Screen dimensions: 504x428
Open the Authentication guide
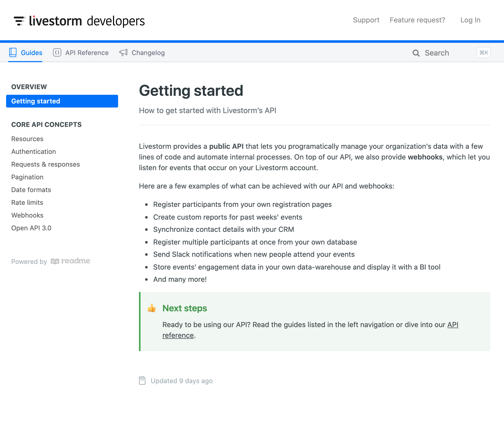coord(34,152)
